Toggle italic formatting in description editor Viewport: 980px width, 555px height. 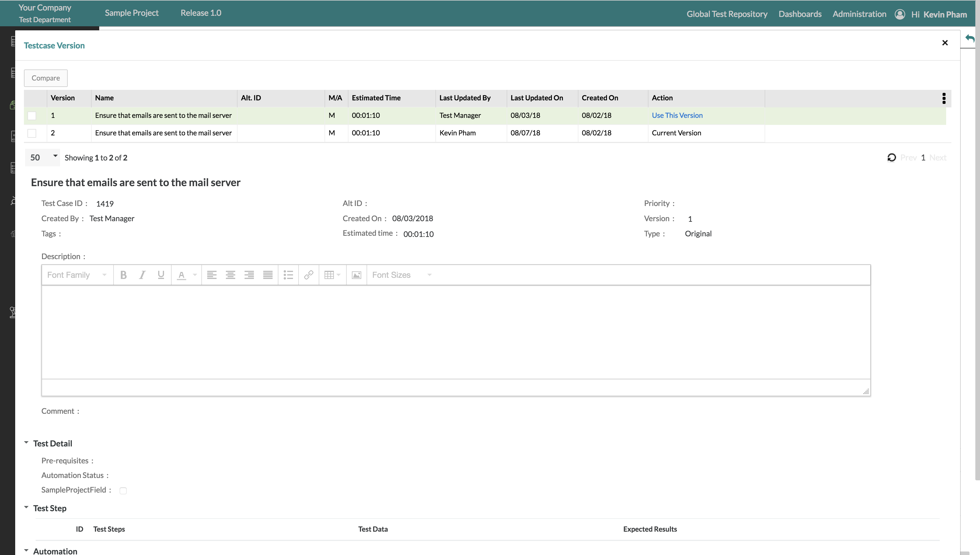coord(142,275)
